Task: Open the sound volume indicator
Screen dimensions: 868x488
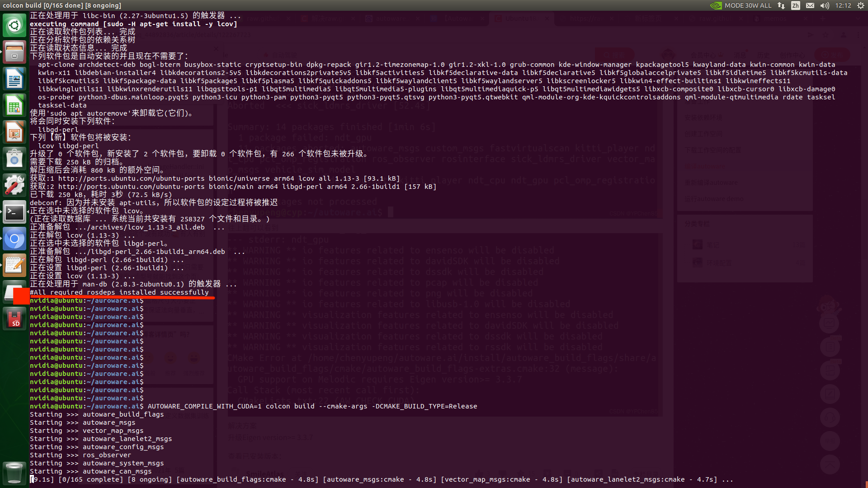Action: (x=825, y=5)
